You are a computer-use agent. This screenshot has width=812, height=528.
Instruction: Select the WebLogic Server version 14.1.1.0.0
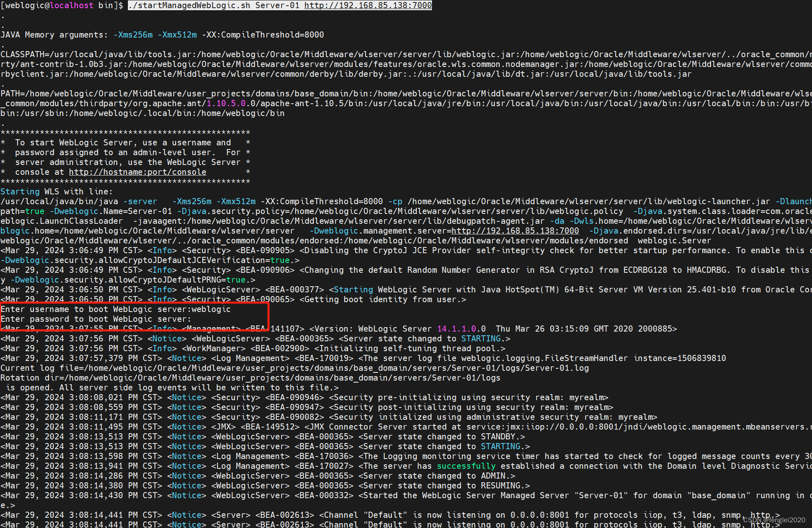(x=461, y=328)
